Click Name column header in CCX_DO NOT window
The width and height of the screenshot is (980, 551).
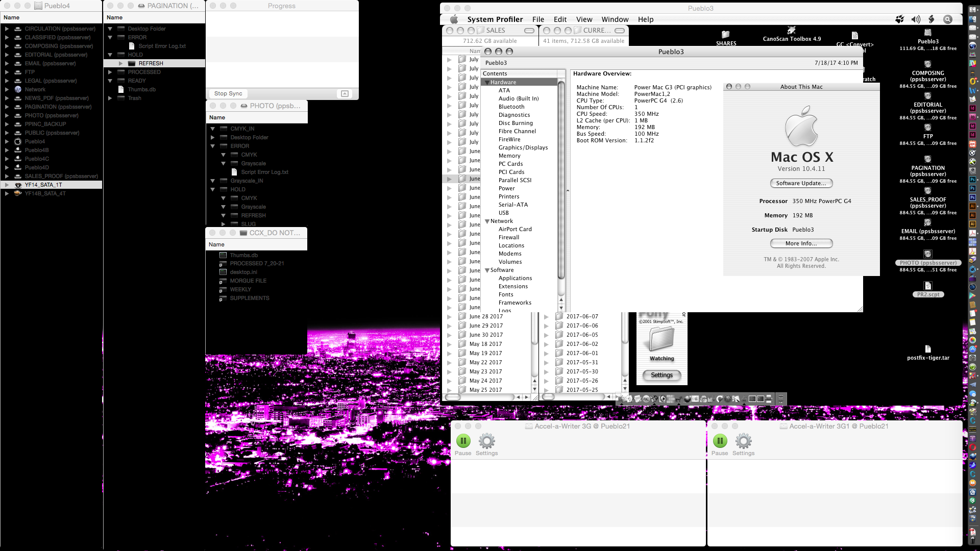coord(256,244)
